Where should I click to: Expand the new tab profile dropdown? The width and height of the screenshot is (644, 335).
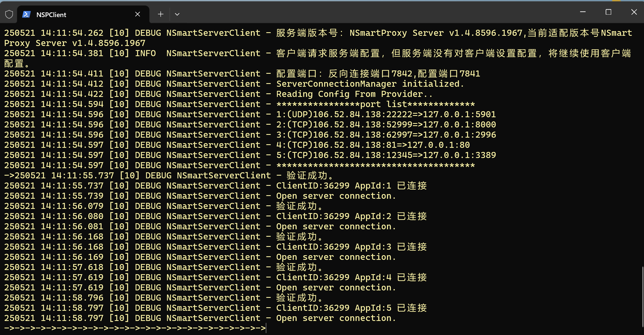(177, 14)
